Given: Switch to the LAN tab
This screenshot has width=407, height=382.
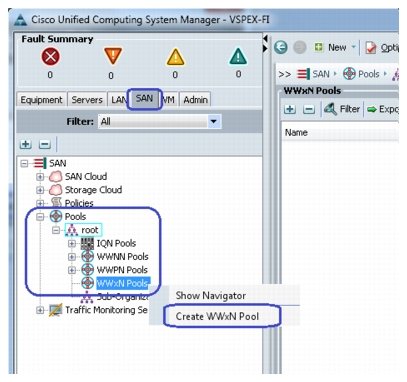Looking at the screenshot, I should point(118,100).
